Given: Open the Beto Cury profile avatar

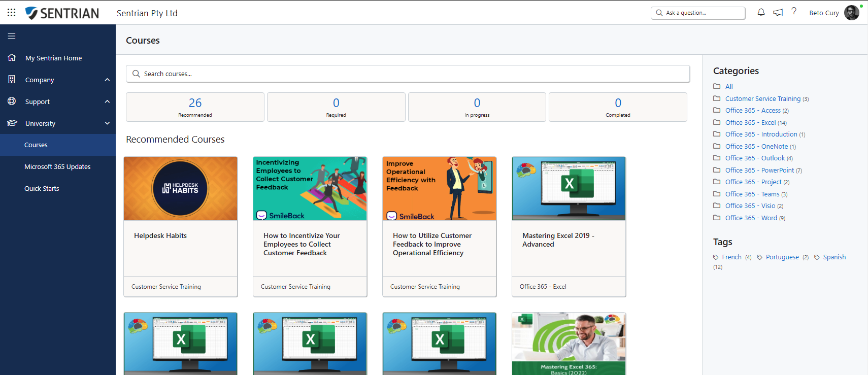Looking at the screenshot, I should point(852,13).
